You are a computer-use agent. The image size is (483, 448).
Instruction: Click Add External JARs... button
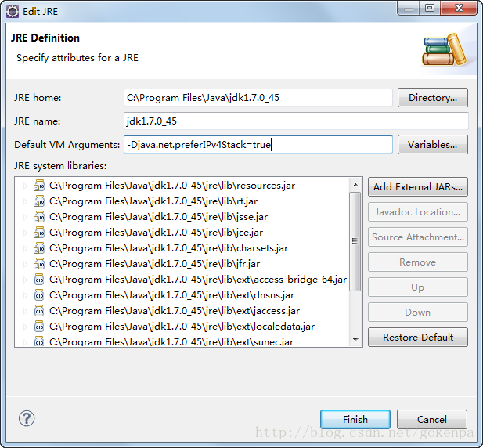click(418, 186)
